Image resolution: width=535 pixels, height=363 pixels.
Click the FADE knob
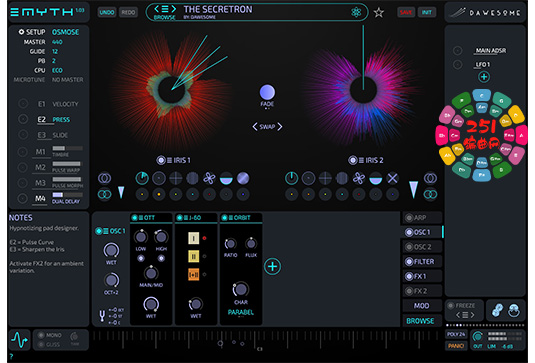tap(267, 92)
